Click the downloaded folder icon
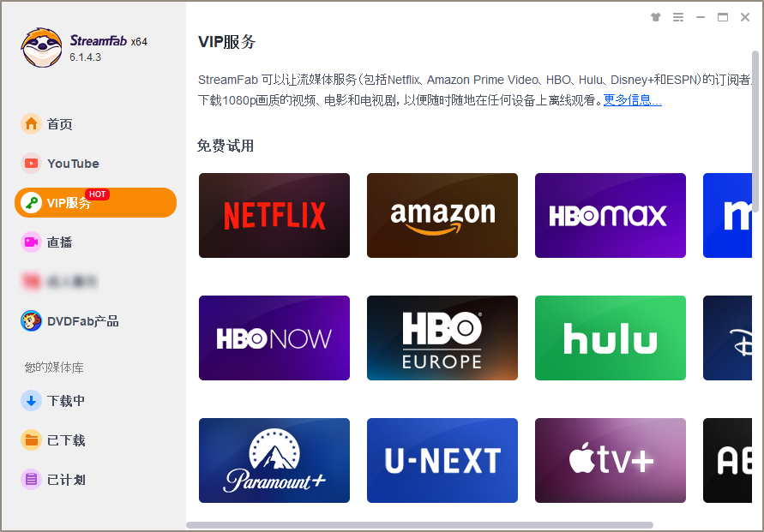Screen dimensions: 764x532 tap(31, 440)
